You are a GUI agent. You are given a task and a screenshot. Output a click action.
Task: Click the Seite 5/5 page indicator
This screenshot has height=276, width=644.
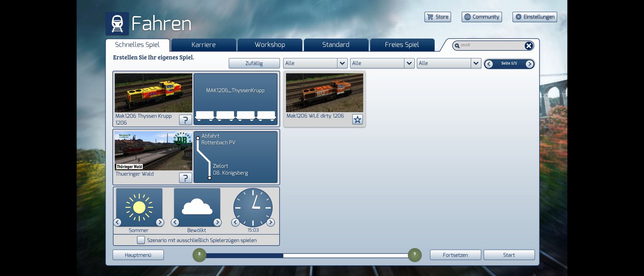(x=509, y=63)
